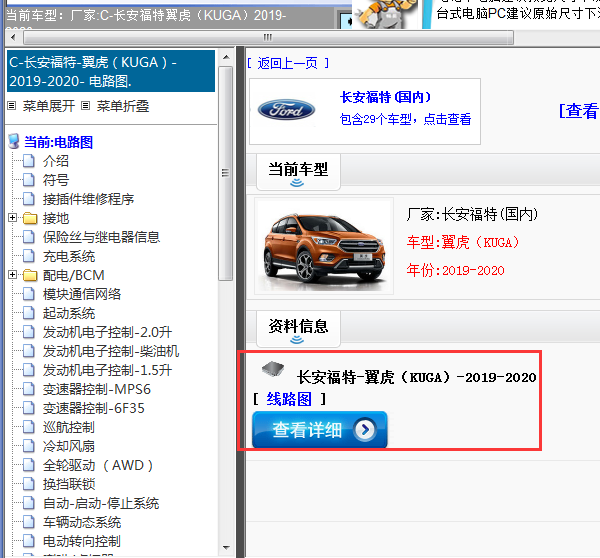The height and width of the screenshot is (558, 600).
Task: Click the orange Kuga car thumbnail
Action: 324,246
